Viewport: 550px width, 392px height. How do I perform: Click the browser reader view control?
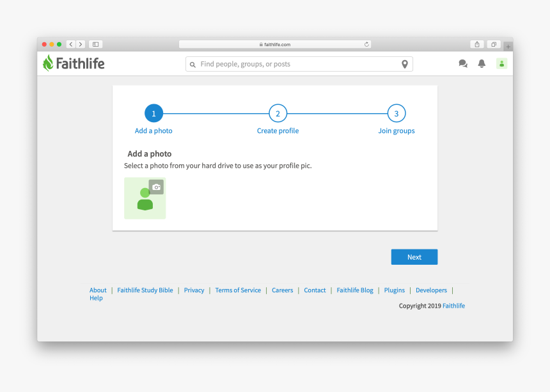pos(95,44)
